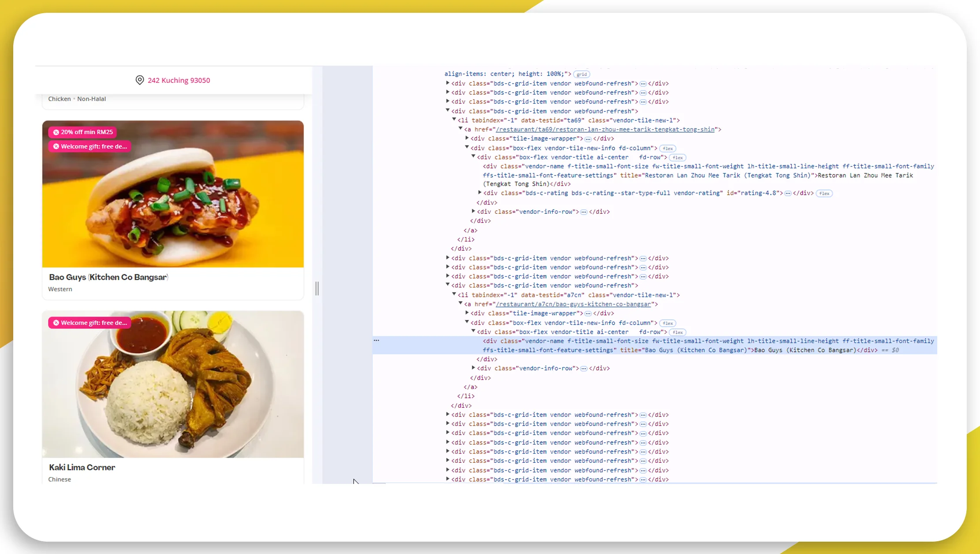Collapse the anchor linking to bao-guys-kitchen-co-bangsar
Viewport: 980px width, 554px height.
[461, 304]
